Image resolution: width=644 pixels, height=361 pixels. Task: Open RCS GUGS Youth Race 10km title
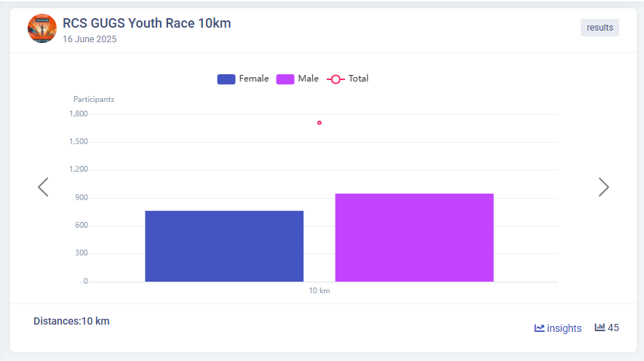146,23
